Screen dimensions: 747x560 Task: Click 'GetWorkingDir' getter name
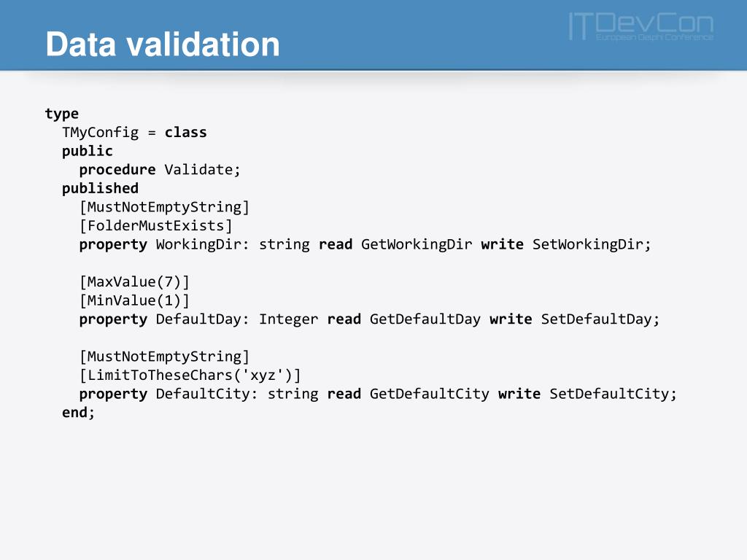[417, 245]
